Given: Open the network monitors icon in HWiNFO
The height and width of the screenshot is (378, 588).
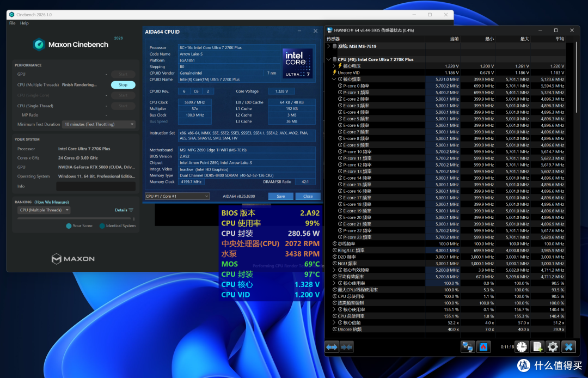Looking at the screenshot, I should click(468, 347).
